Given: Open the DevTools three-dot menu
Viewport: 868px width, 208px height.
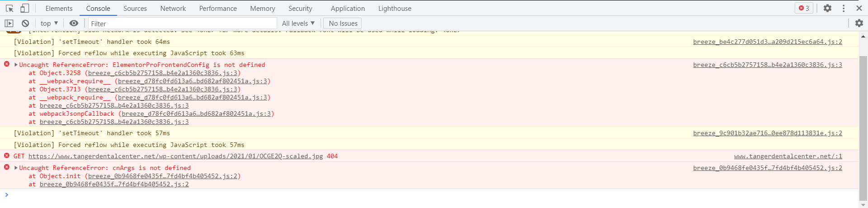Looking at the screenshot, I should click(844, 8).
